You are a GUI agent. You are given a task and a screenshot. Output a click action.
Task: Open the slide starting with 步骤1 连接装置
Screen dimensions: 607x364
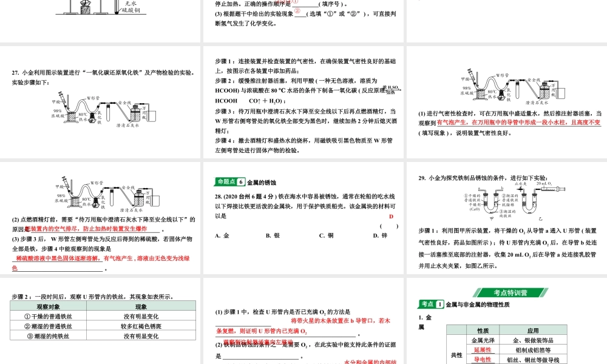coord(303,103)
